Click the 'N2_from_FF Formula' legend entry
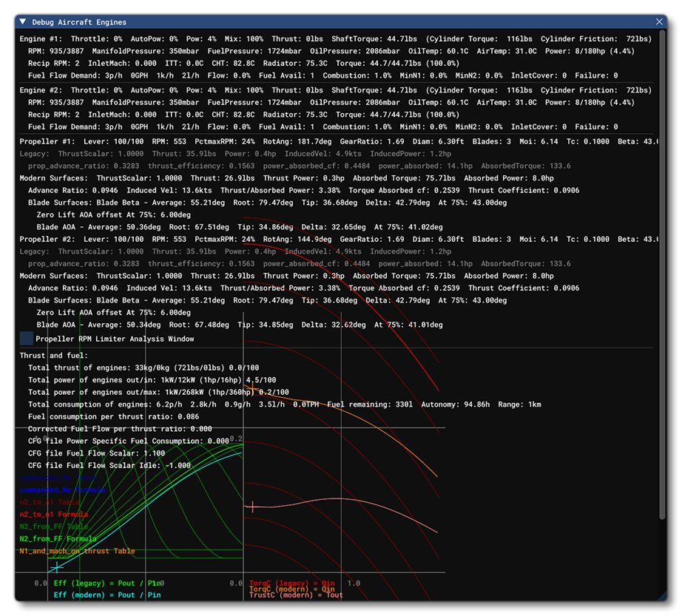 point(58,538)
